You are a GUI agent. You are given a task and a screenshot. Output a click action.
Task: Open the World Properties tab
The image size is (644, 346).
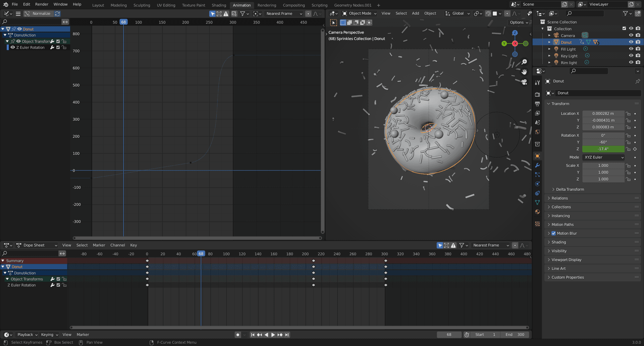[x=537, y=132]
